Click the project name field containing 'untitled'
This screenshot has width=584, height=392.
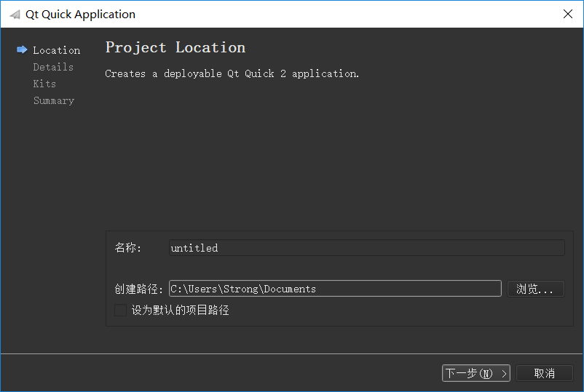(x=367, y=248)
